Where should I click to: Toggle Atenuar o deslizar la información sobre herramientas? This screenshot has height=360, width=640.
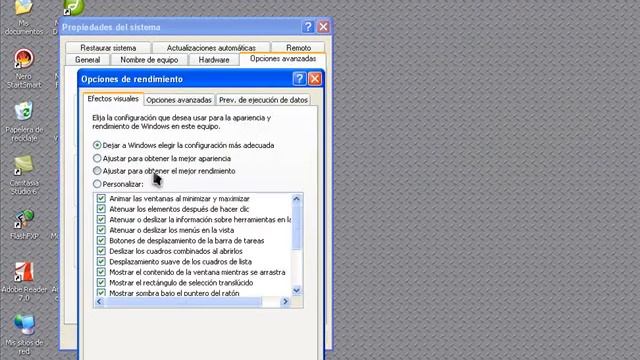click(101, 220)
